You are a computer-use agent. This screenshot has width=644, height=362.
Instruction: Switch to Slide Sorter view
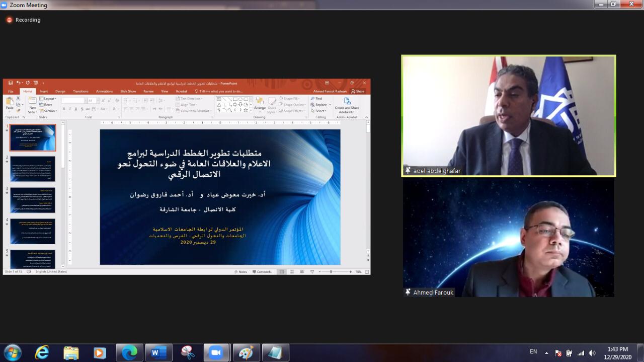click(x=292, y=272)
